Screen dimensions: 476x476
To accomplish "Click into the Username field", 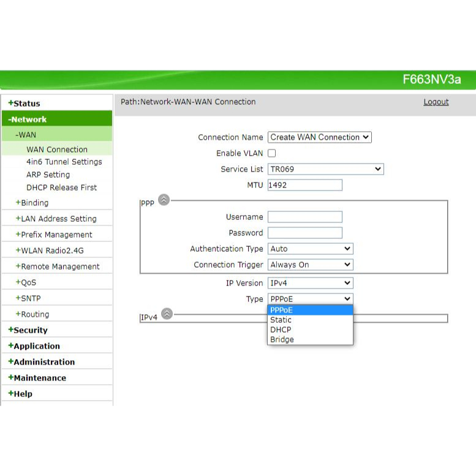I will [304, 217].
